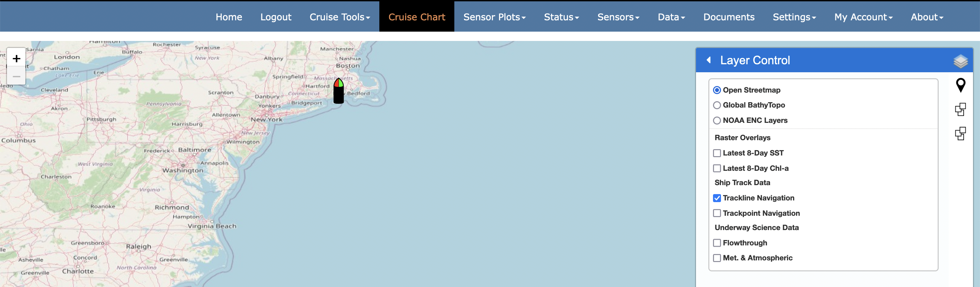Uncheck Trackline Navigation
Screen dimensions: 980x287
click(x=717, y=198)
